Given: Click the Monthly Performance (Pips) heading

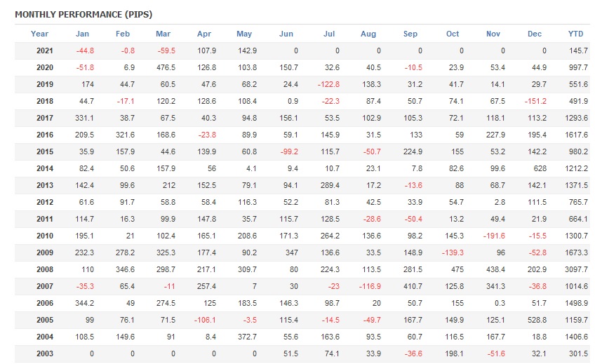Looking at the screenshot, I should tap(83, 14).
